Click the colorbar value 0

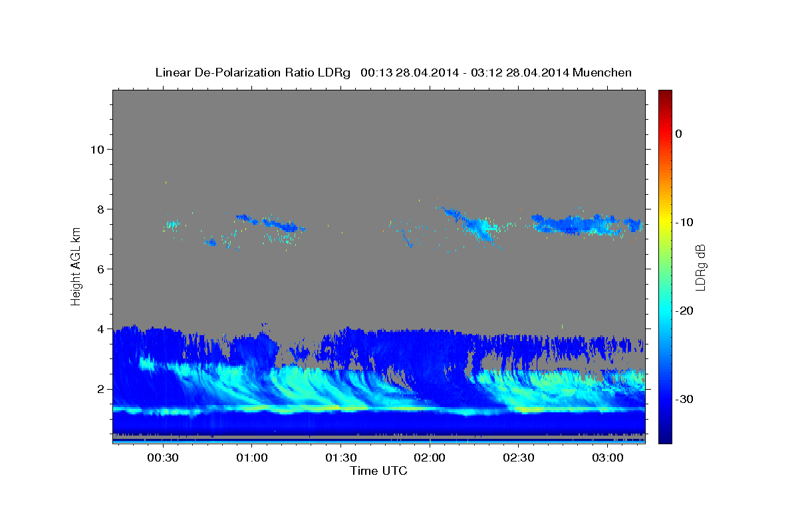pyautogui.click(x=678, y=134)
